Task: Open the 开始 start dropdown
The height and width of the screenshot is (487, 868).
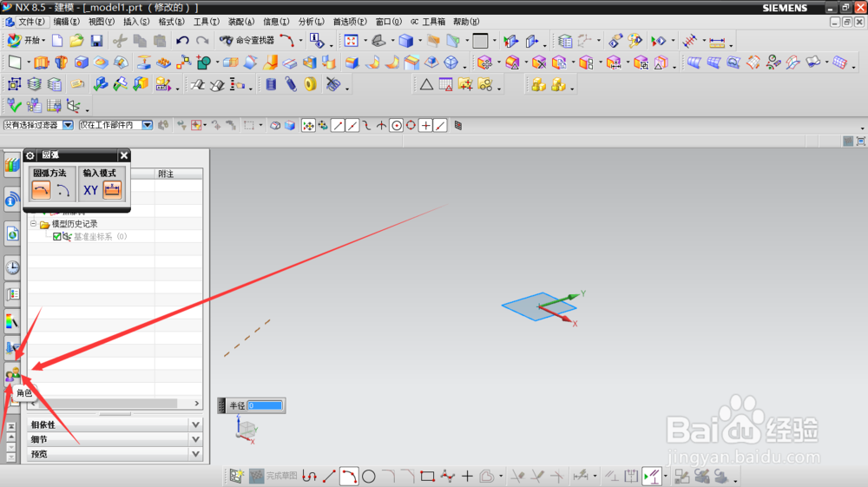Action: point(26,41)
